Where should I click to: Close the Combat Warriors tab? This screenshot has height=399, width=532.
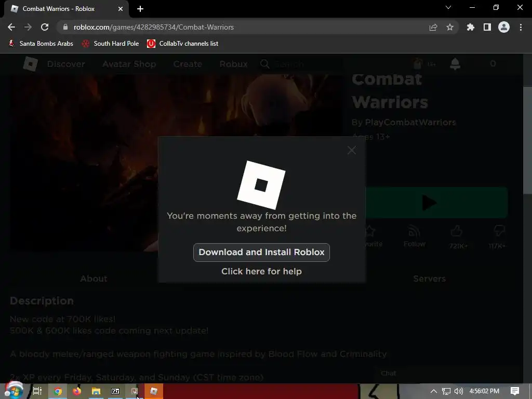pos(121,9)
